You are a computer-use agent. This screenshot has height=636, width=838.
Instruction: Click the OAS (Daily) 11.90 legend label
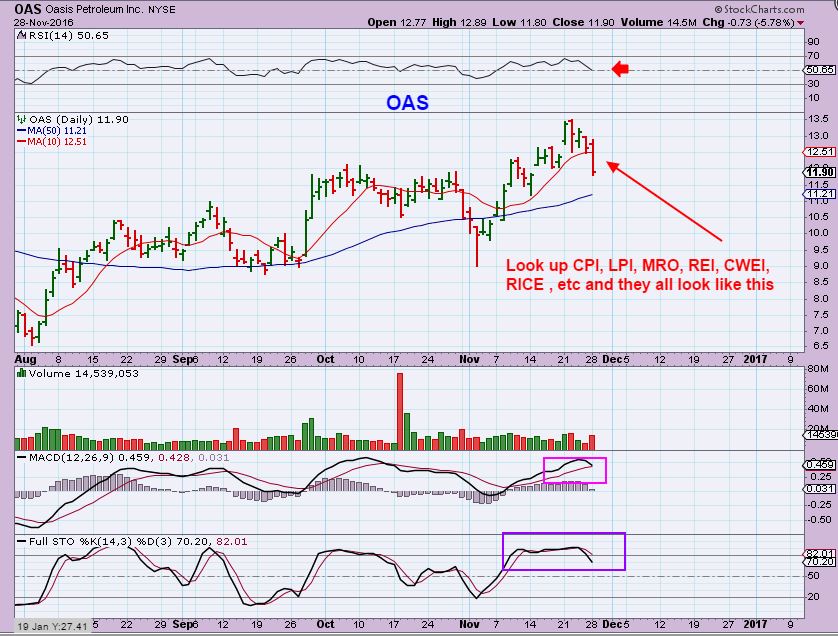pos(79,120)
